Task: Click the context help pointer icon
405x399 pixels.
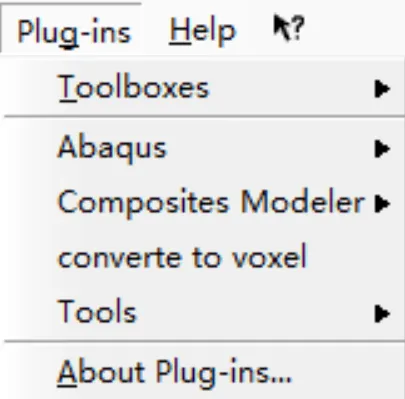Action: coord(289,28)
